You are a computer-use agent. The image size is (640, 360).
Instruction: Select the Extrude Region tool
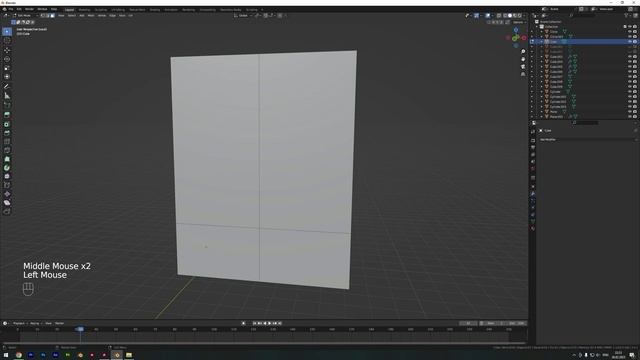point(7,115)
